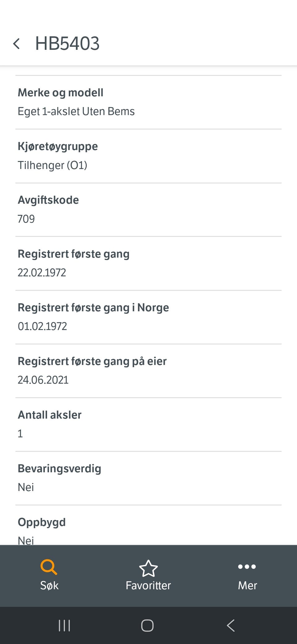This screenshot has width=297, height=644.
Task: Tap the Android system back arrow
Action: tap(231, 625)
